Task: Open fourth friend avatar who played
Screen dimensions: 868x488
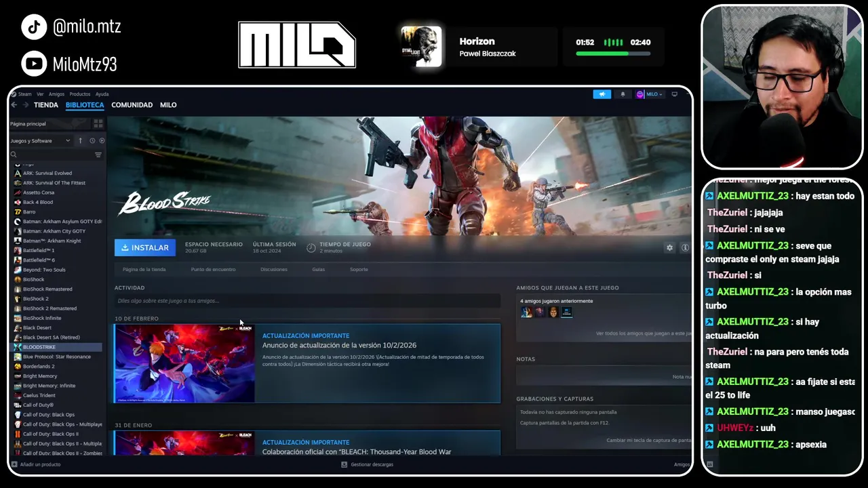Action: tap(566, 312)
